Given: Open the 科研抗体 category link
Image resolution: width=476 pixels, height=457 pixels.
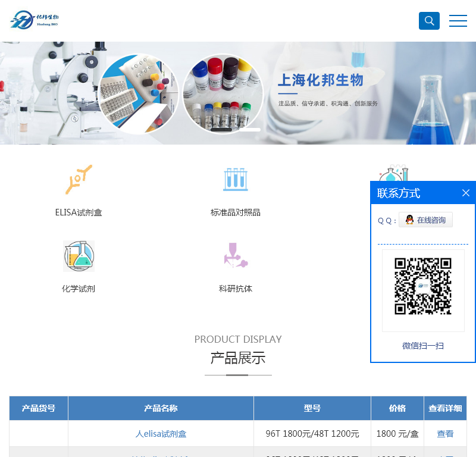Looking at the screenshot, I should click(236, 289).
